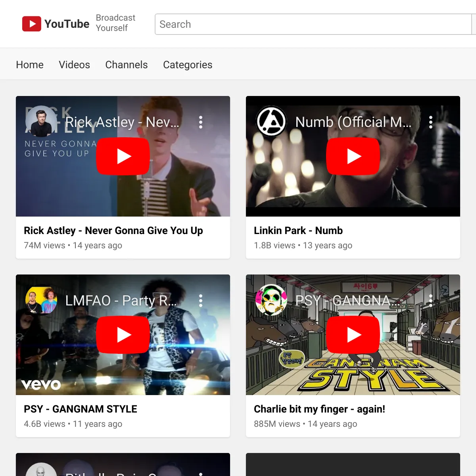Click the vevo logo on LMFAO video
Screen dimensions: 476x476
coord(41,384)
